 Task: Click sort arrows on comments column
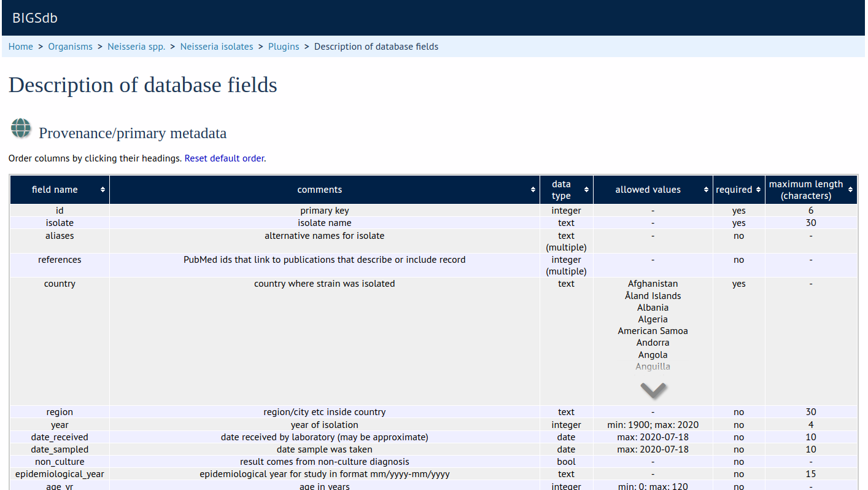533,190
